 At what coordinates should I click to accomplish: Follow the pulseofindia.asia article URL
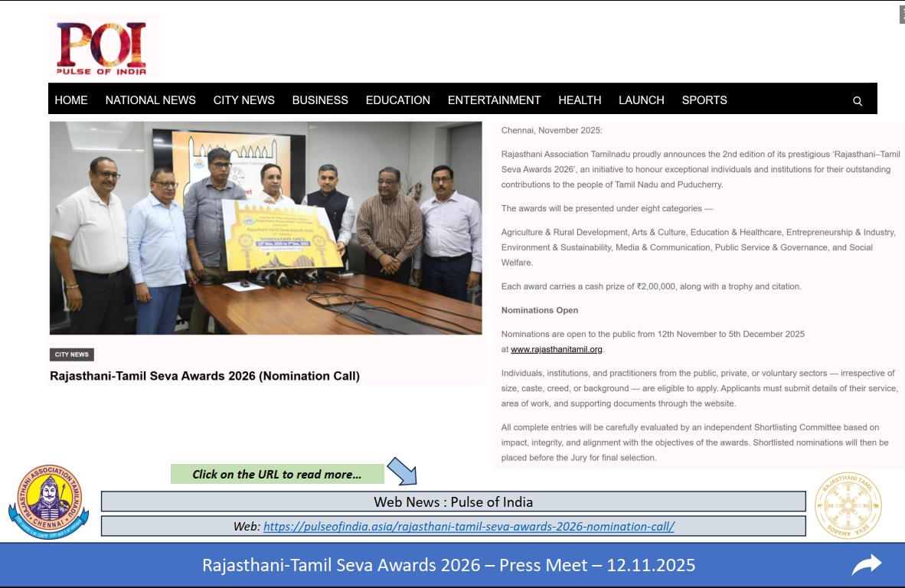(469, 526)
